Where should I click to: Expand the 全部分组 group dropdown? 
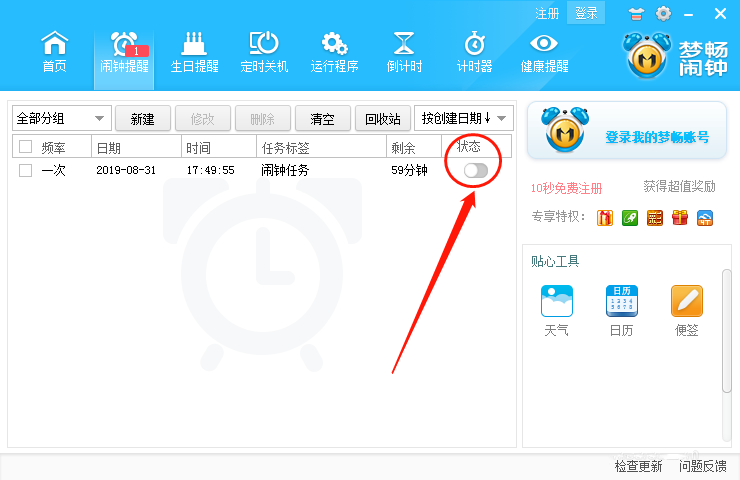tap(61, 118)
